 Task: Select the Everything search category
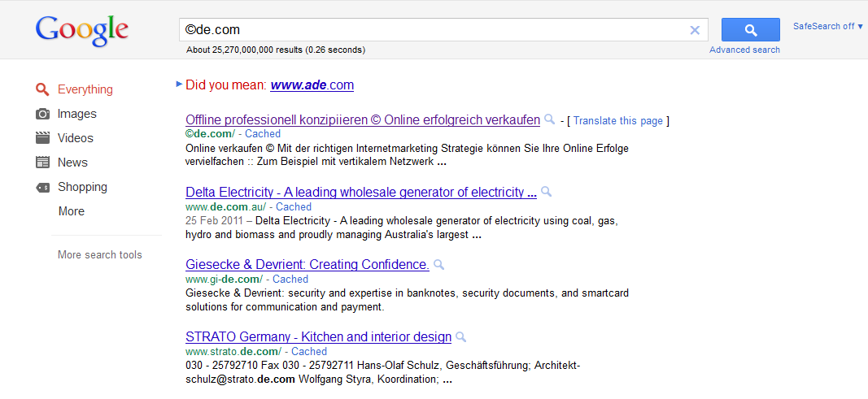click(85, 89)
